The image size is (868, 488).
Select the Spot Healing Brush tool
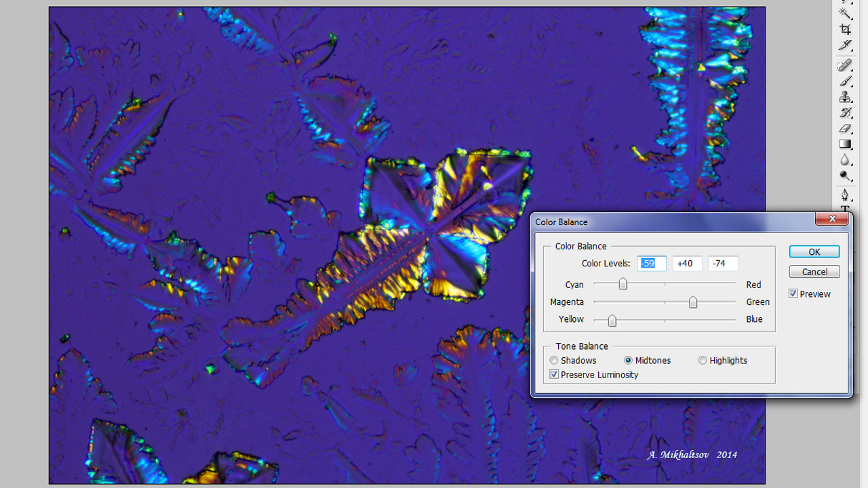point(845,66)
